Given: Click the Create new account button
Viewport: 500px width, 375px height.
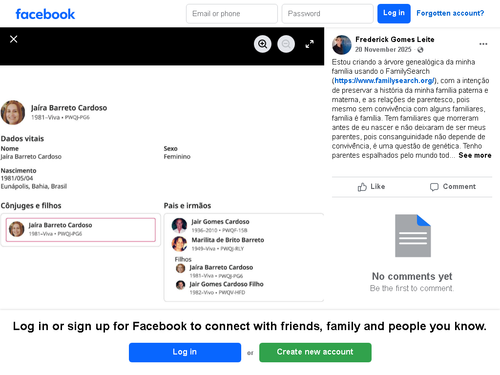Looking at the screenshot, I should pos(315,352).
